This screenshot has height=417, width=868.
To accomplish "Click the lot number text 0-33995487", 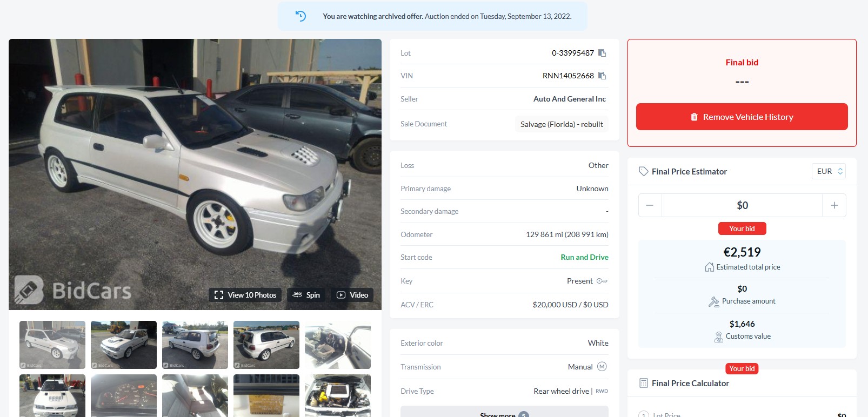I will click(573, 53).
